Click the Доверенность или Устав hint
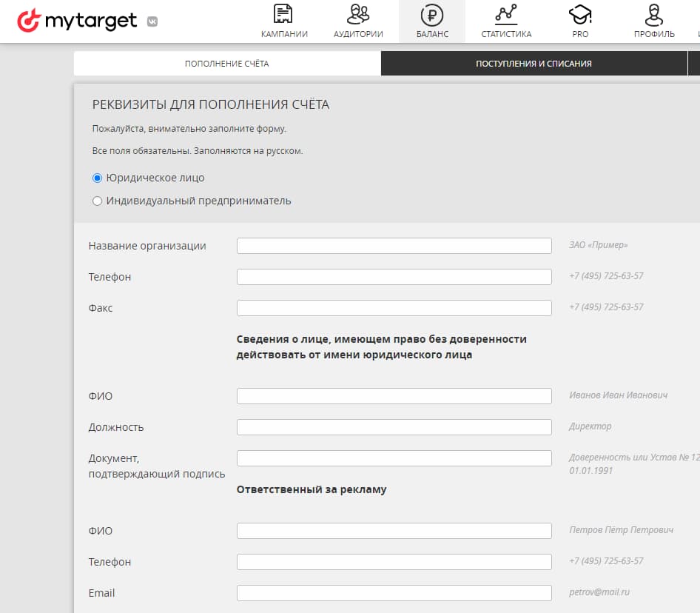 tap(634, 463)
